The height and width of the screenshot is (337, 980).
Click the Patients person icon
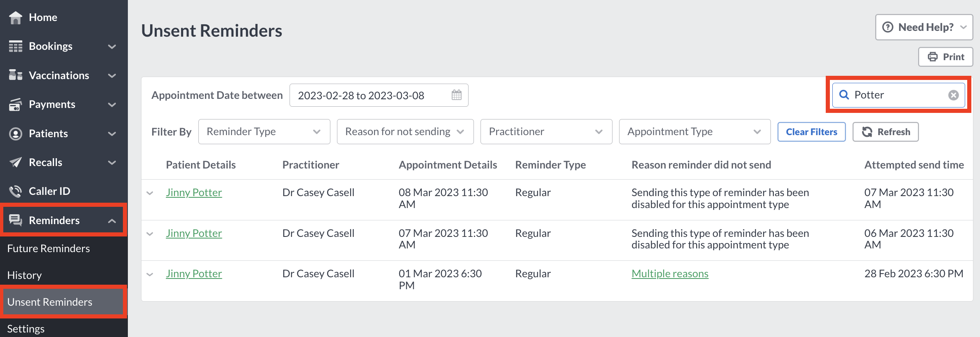click(16, 134)
